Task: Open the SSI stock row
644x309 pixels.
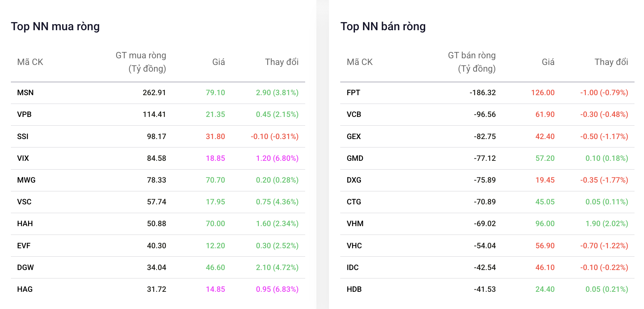Action: tap(158, 137)
